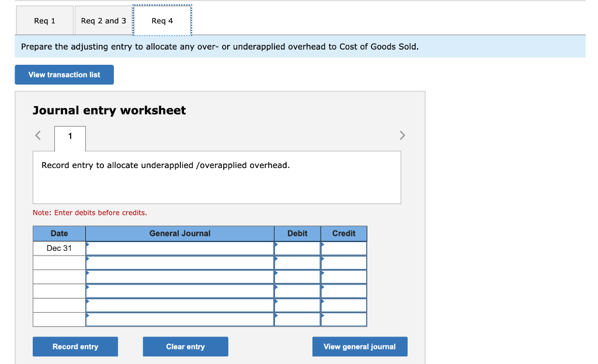This screenshot has height=364, width=598.
Task: Click the Dec 31 date cell
Action: (x=58, y=247)
